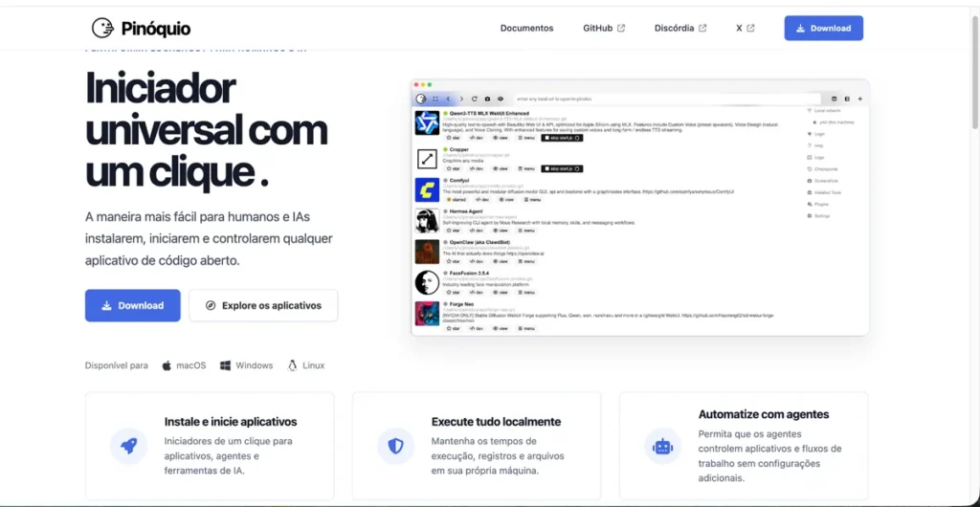Unstar Comfyui via the starred button
The image size is (980, 507).
[x=456, y=200]
